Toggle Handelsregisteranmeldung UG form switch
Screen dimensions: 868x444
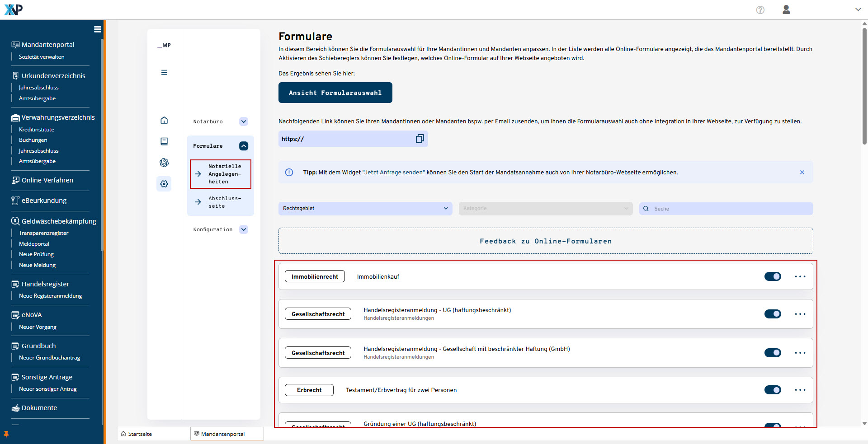coord(773,314)
